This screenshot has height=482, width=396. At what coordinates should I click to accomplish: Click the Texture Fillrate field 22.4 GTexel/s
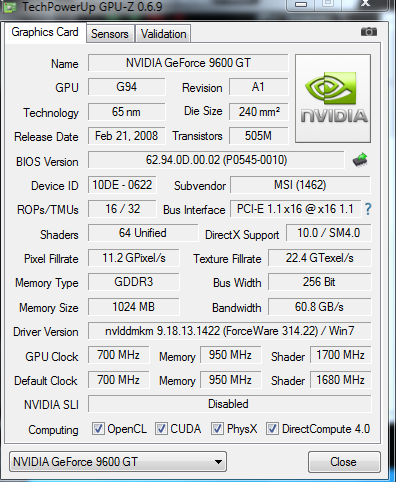[320, 258]
